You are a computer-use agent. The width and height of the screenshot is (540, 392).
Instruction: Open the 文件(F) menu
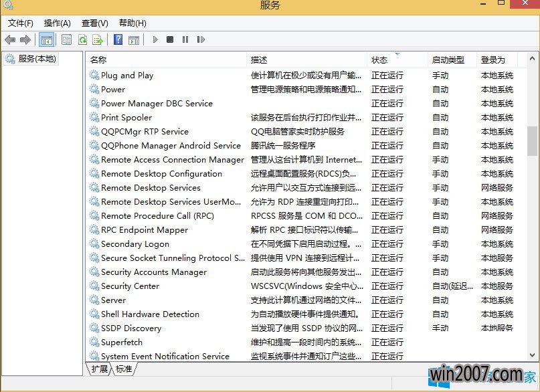[x=21, y=23]
